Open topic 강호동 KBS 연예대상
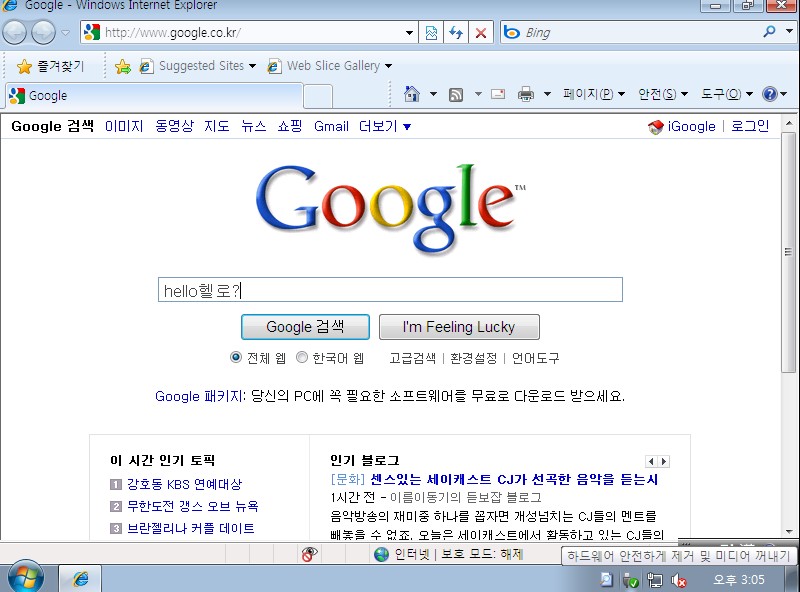This screenshot has height=592, width=800. click(184, 484)
